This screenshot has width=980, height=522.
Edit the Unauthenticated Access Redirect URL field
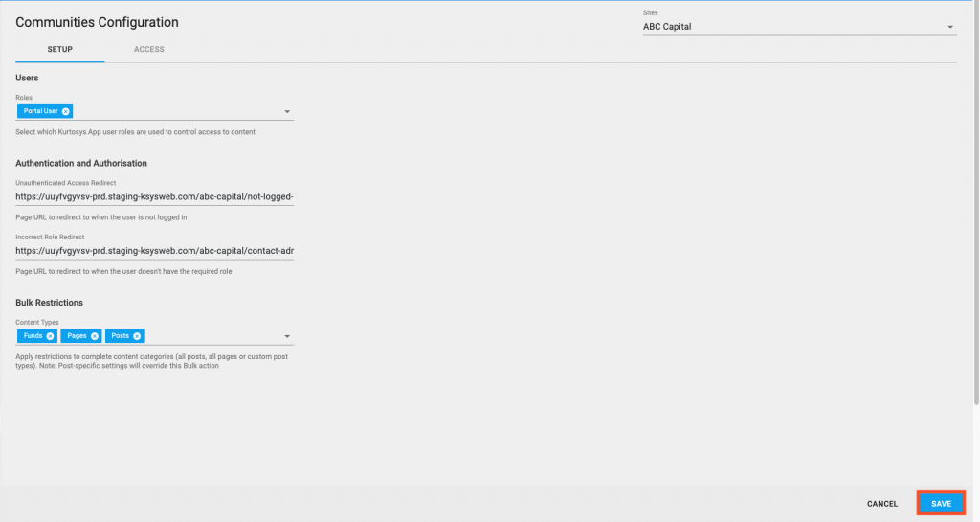click(154, 197)
